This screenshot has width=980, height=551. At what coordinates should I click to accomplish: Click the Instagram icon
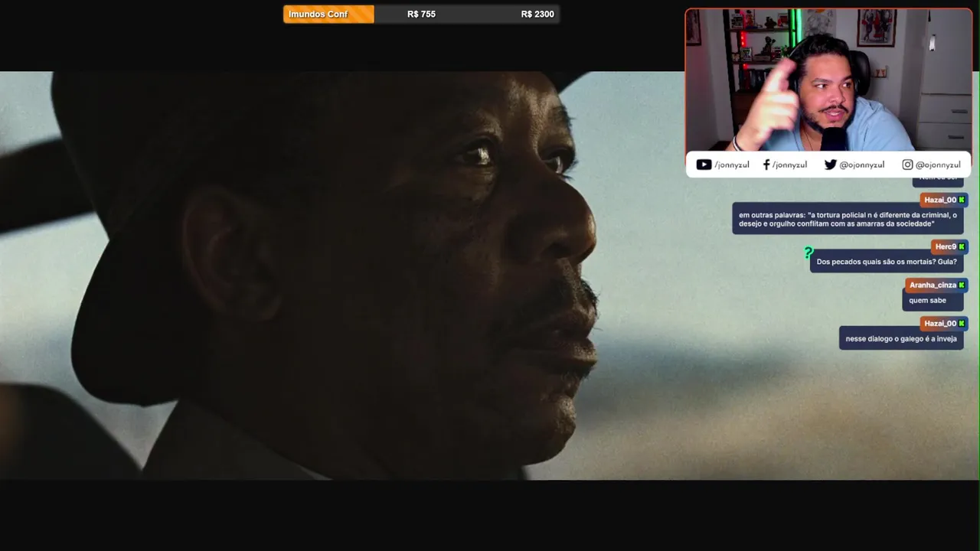[x=907, y=165]
